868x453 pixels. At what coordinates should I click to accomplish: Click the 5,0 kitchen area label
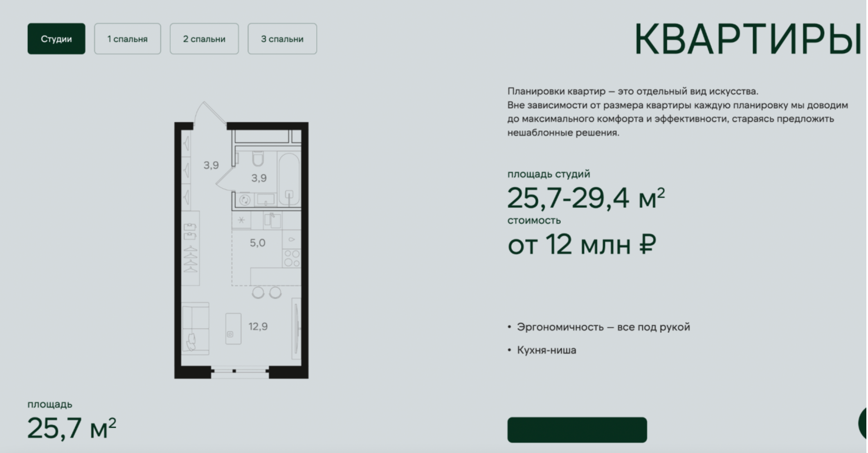tap(258, 243)
